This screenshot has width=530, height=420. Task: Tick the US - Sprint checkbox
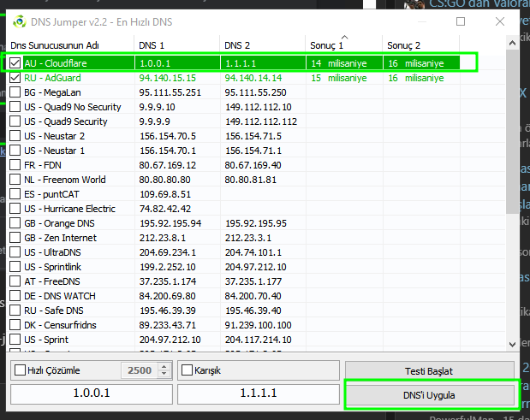tap(15, 339)
